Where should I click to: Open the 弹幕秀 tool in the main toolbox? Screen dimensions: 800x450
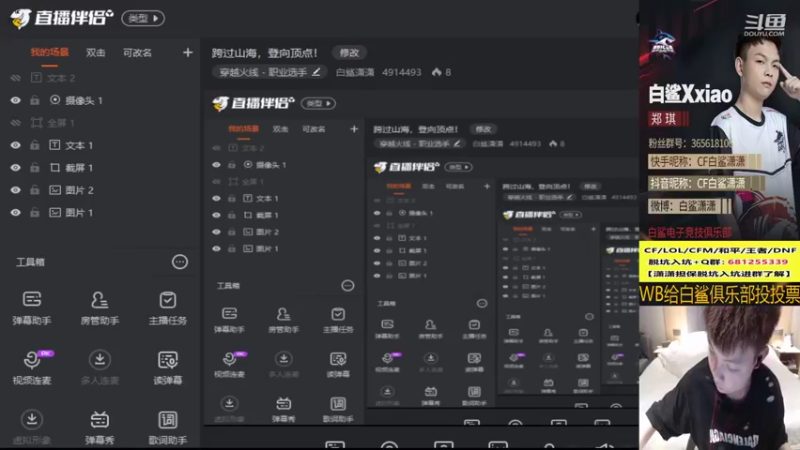pos(99,428)
